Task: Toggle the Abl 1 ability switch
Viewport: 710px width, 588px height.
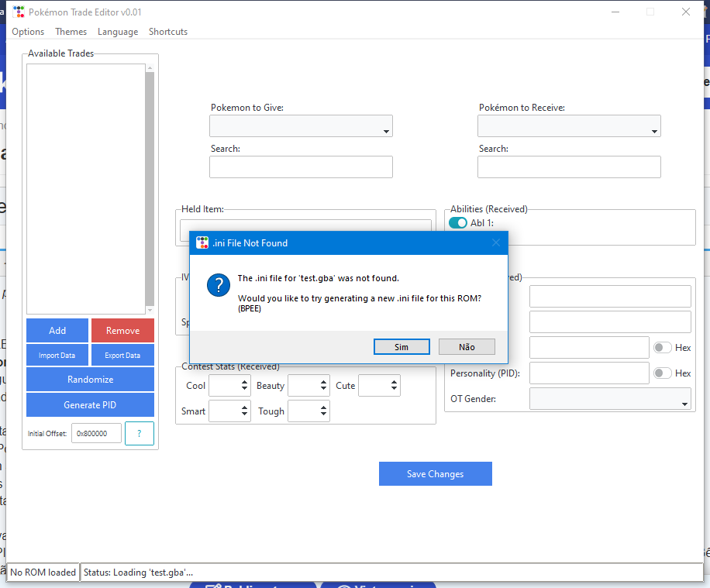Action: pos(458,223)
